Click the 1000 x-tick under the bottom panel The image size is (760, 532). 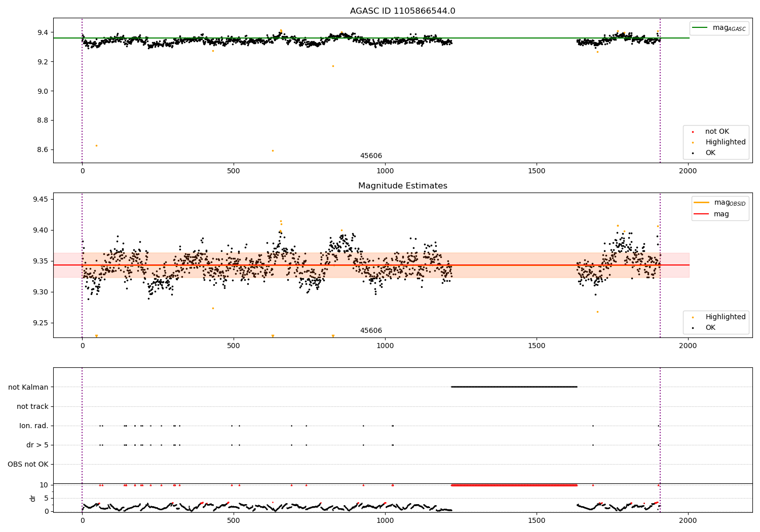coord(385,520)
